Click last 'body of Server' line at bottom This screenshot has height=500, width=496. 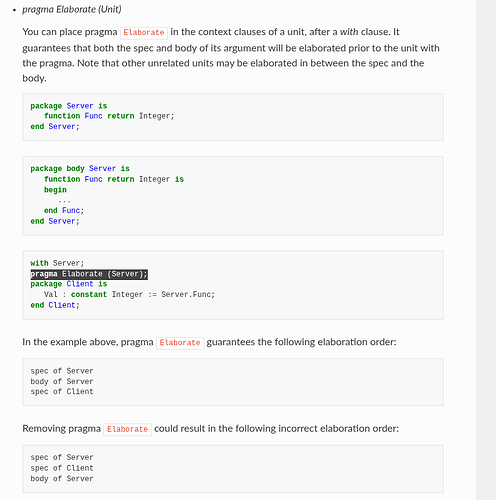click(62, 479)
